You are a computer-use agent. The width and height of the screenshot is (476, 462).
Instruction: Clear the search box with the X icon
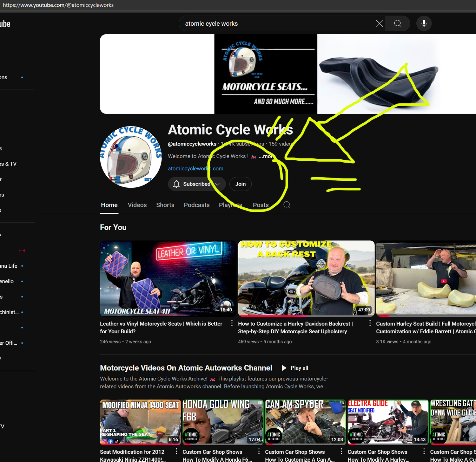pos(379,23)
